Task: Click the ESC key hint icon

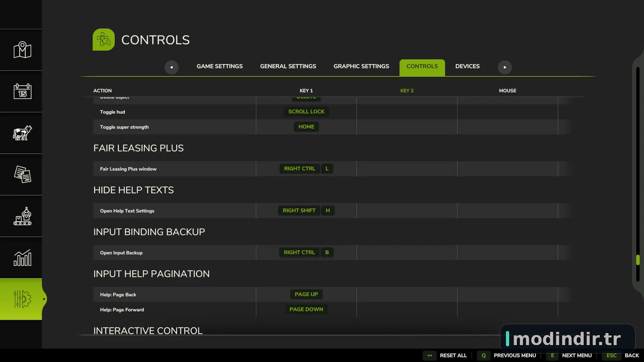Action: coord(611,356)
